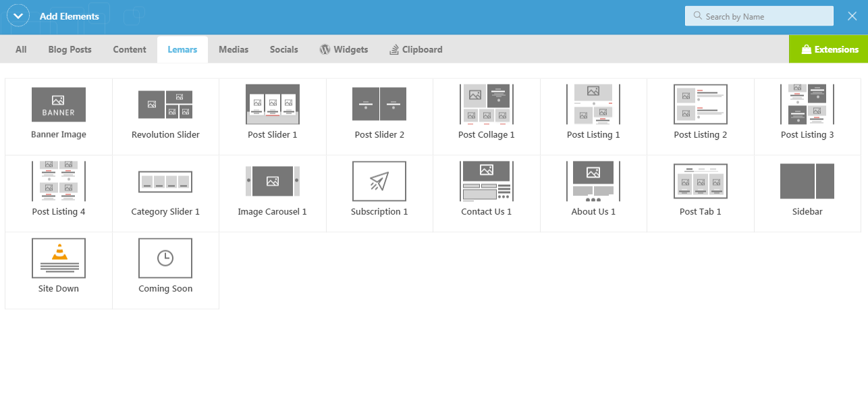Open the Widgets tab
Image resolution: width=868 pixels, height=409 pixels.
[344, 49]
